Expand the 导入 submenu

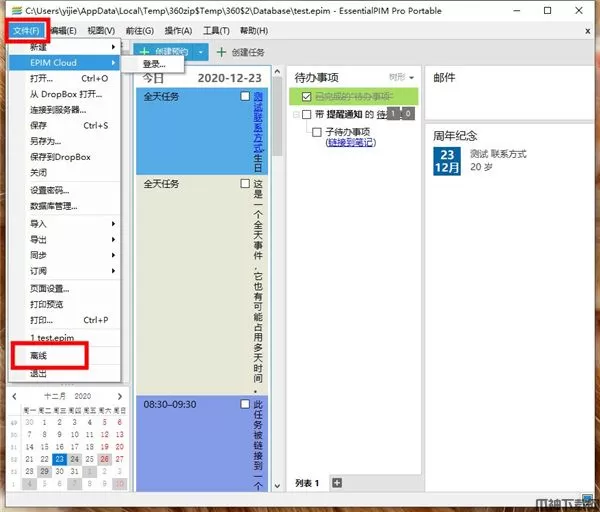pyautogui.click(x=64, y=224)
